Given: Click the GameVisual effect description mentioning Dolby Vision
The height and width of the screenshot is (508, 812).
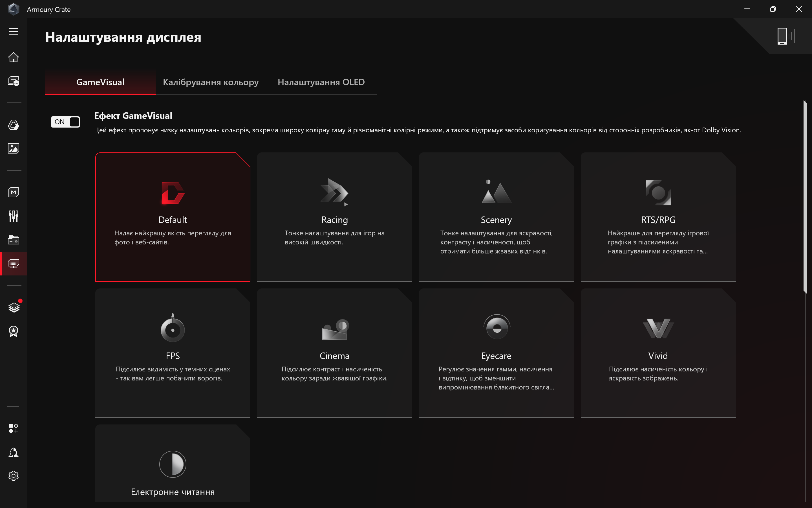Looking at the screenshot, I should coord(417,130).
